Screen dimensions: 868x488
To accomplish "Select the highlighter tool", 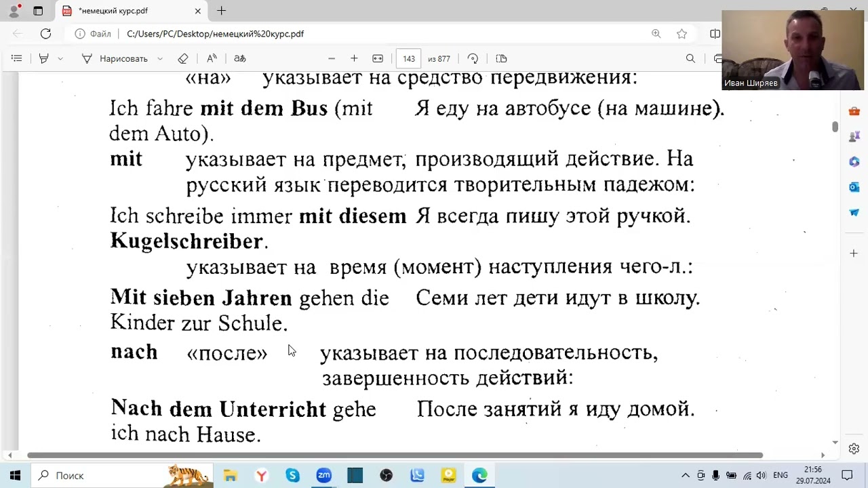I will point(43,58).
